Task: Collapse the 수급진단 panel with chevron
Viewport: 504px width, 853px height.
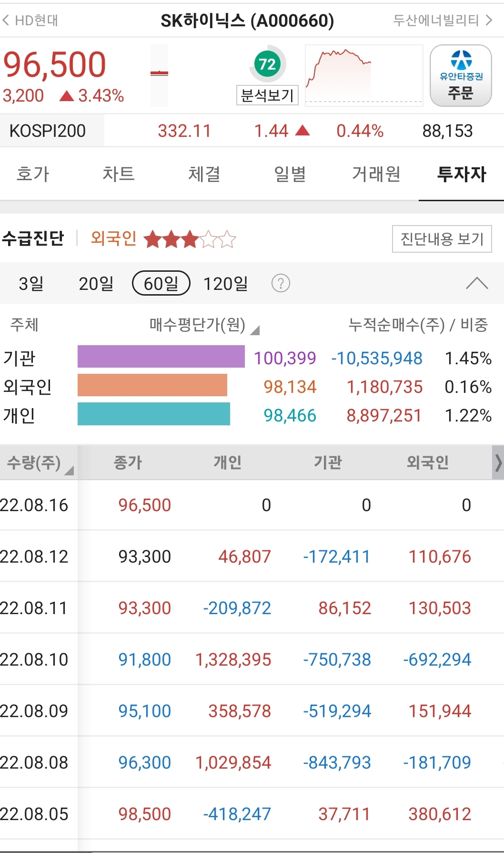Action: (x=477, y=283)
